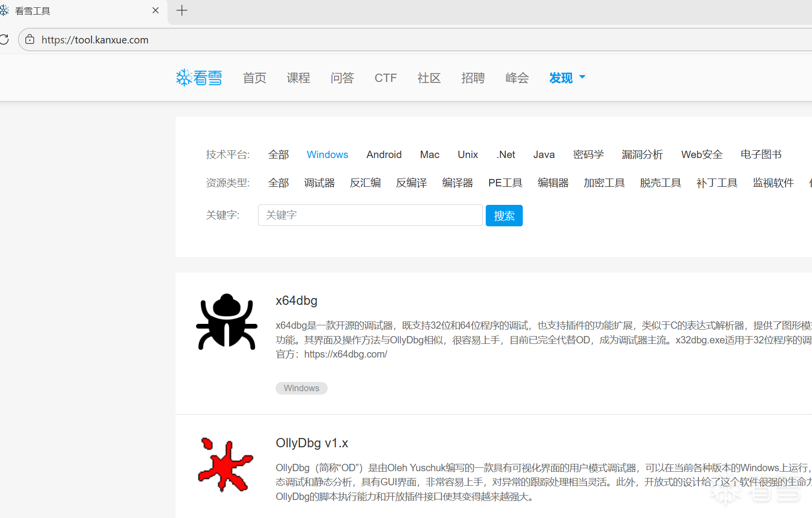Open the CTF nav item
812x518 pixels.
point(386,78)
